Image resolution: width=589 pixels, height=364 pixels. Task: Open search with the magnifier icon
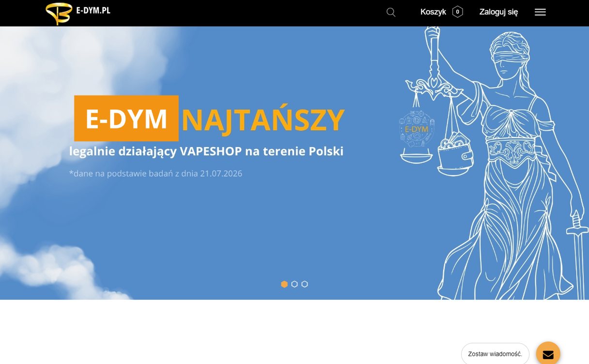391,13
